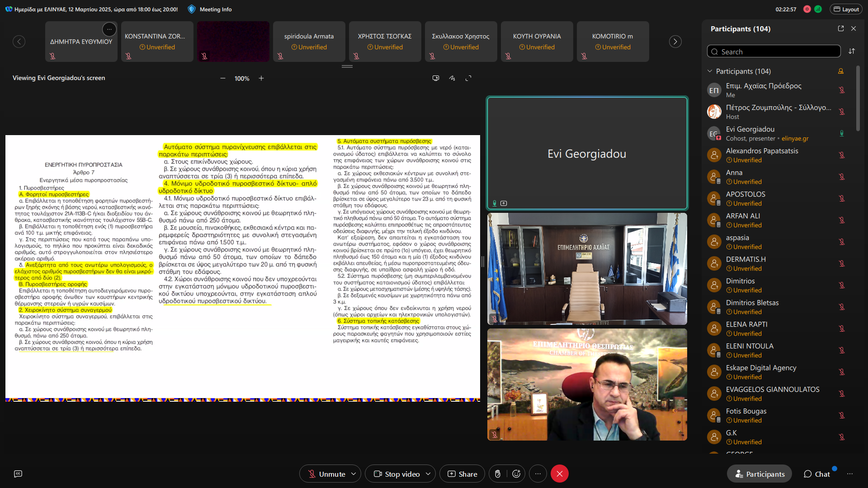Screen dimensions: 868x488
Task: Enter full screen for shared content
Action: (x=468, y=78)
